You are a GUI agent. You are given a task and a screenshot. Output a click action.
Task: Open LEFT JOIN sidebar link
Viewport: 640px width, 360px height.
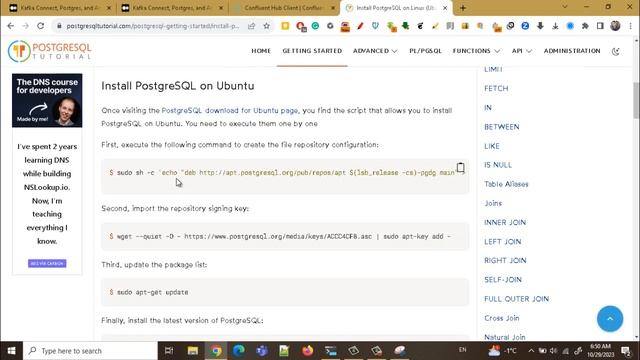(x=502, y=242)
